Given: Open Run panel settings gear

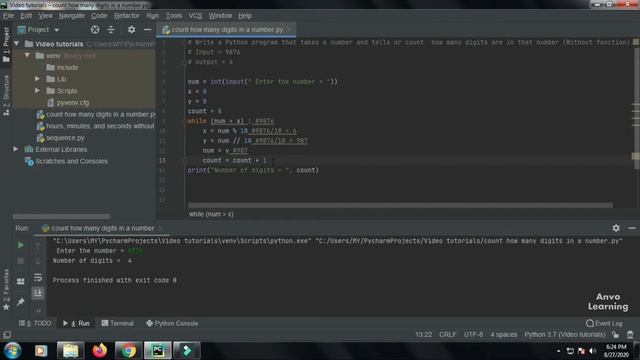Looking at the screenshot, I should point(616,228).
